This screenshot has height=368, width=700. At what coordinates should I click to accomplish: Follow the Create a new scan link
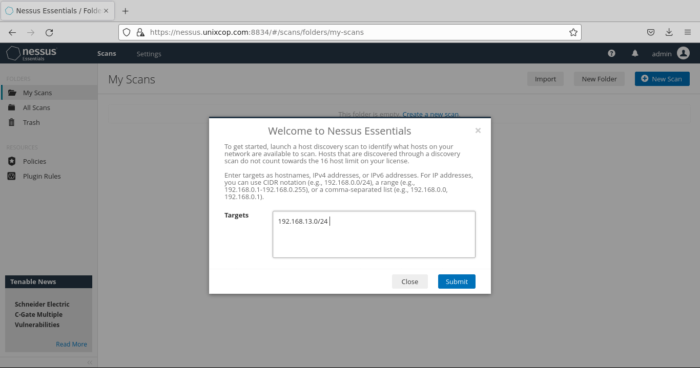[430, 114]
